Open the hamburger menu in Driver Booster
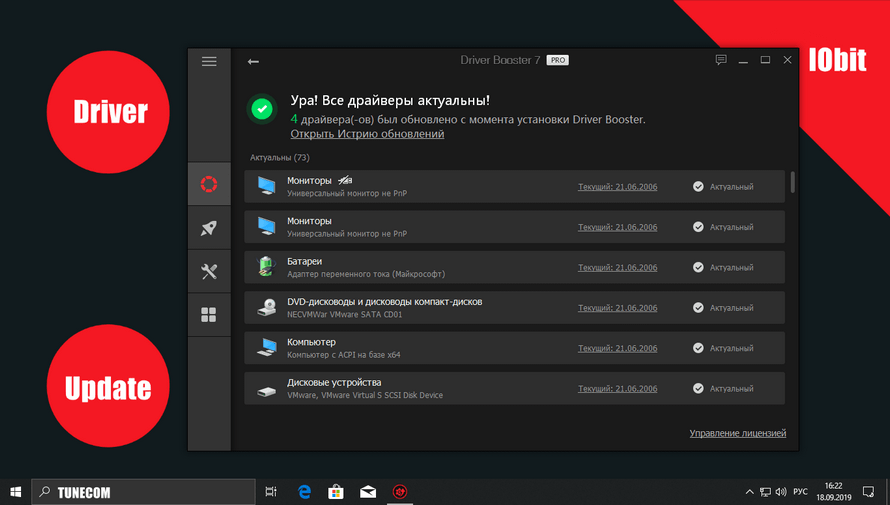 click(x=209, y=61)
